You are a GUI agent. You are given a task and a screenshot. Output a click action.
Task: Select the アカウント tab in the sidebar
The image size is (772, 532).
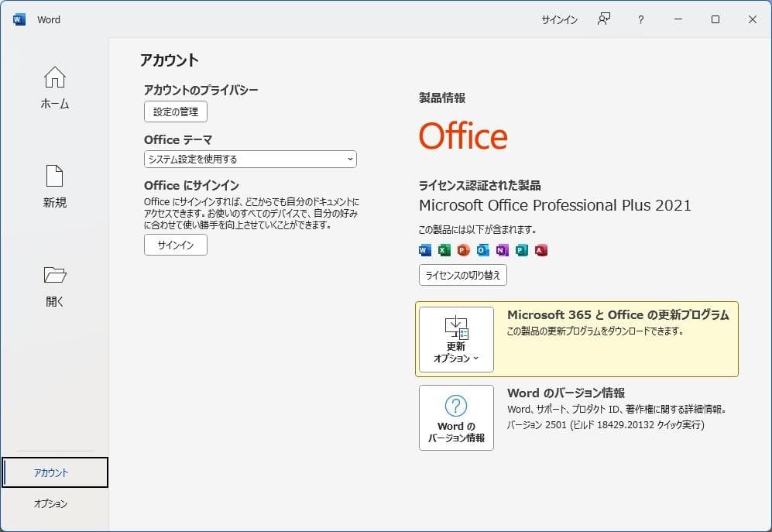click(x=53, y=472)
